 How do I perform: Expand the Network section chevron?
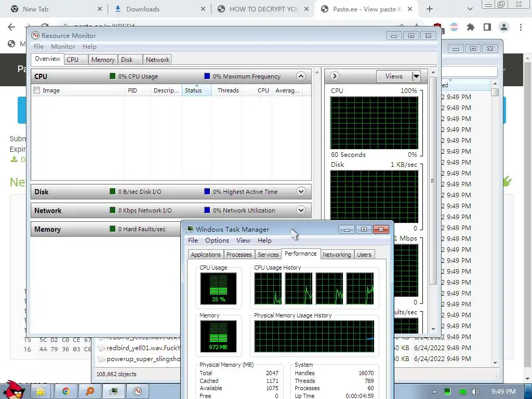click(301, 210)
